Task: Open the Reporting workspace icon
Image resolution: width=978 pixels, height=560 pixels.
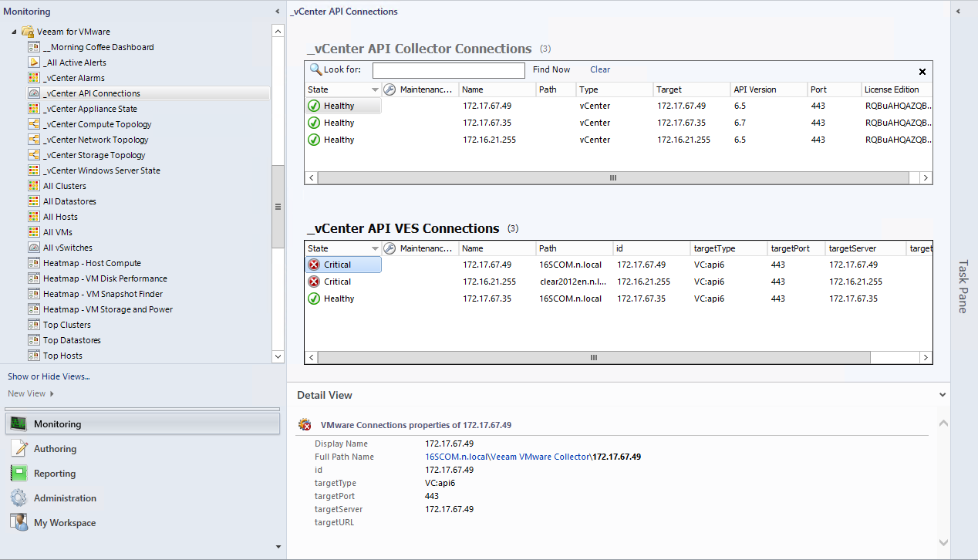Action: [x=19, y=474]
